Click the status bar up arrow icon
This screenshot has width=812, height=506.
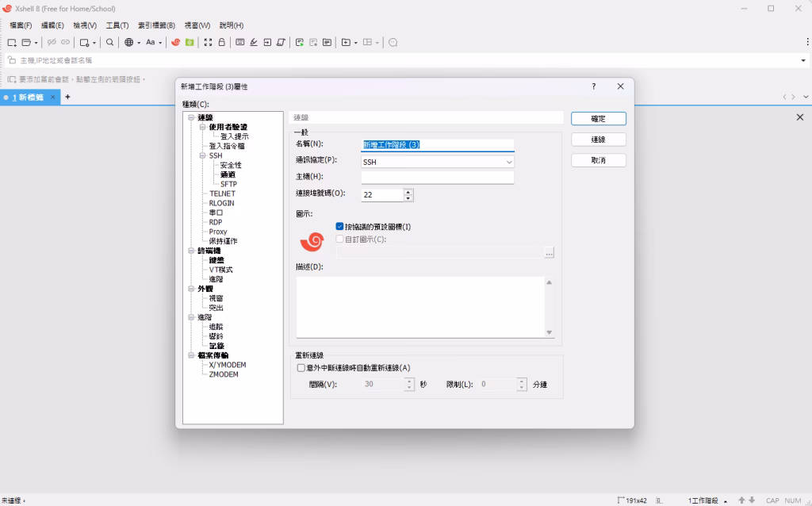pos(741,500)
